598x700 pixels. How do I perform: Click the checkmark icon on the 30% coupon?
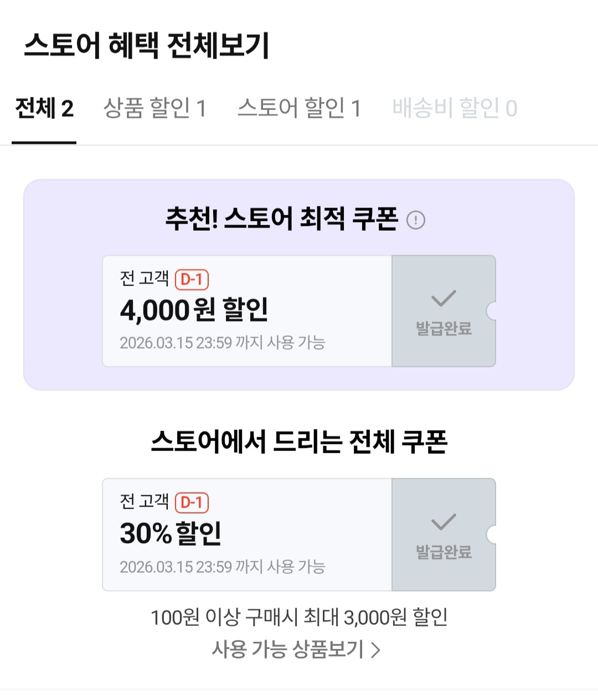[x=444, y=522]
